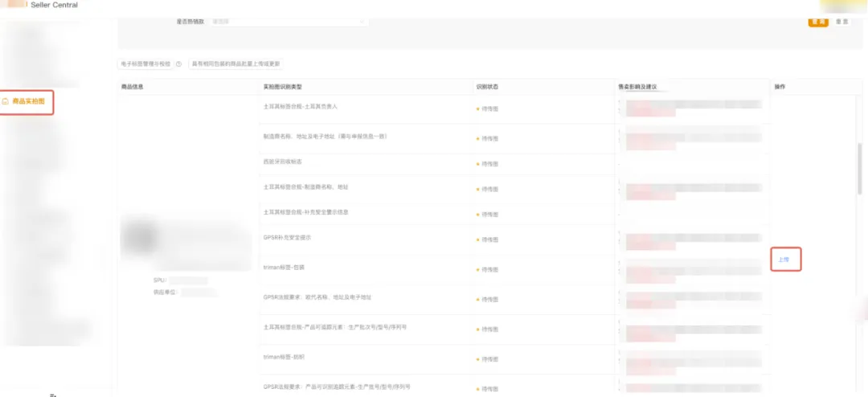Click the sidebar collapse icon at bottom left
Viewport: 868px width, 397px height.
coord(53,395)
